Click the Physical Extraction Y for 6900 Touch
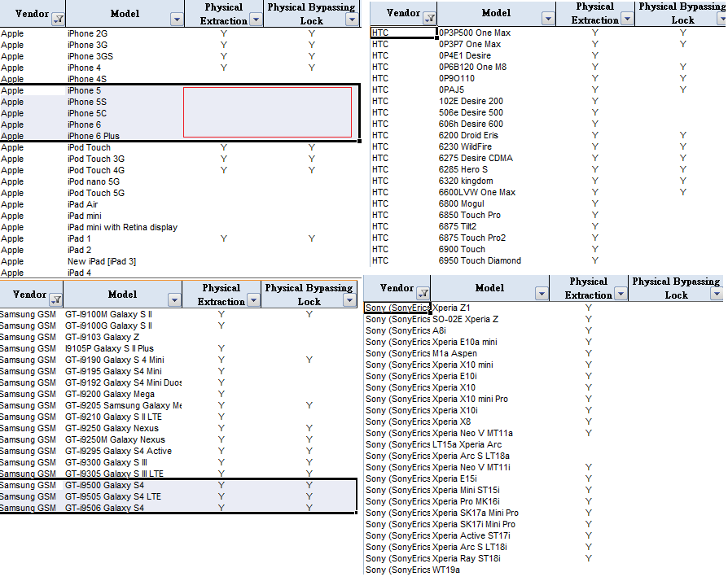728x581 pixels. coord(595,249)
